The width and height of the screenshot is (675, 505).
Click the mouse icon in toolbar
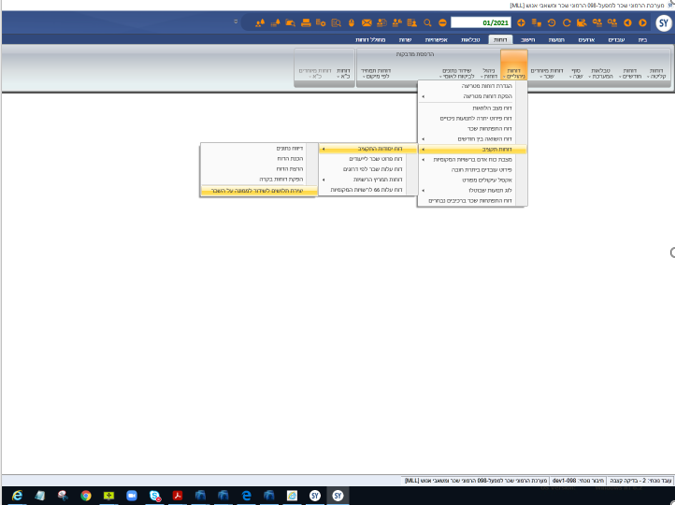click(351, 23)
